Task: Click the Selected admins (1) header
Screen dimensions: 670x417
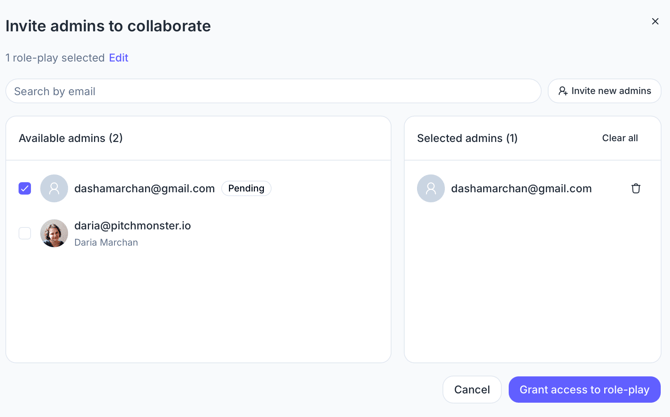Action: click(467, 138)
